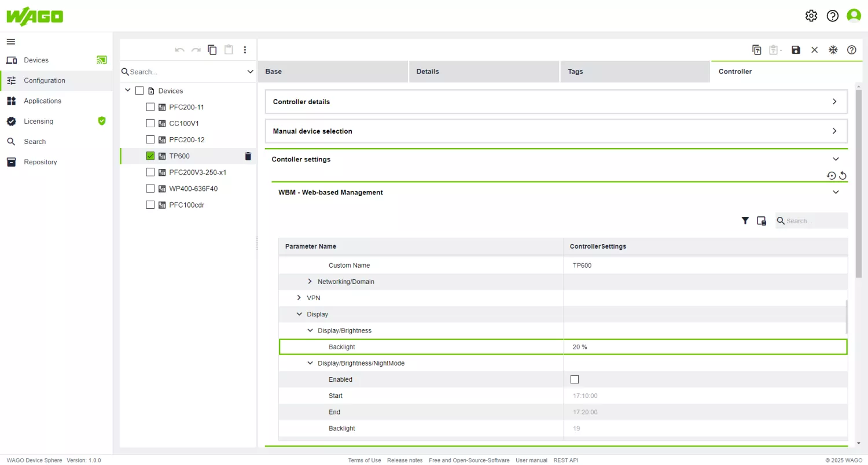
Task: Open User manual link
Action: click(532, 460)
